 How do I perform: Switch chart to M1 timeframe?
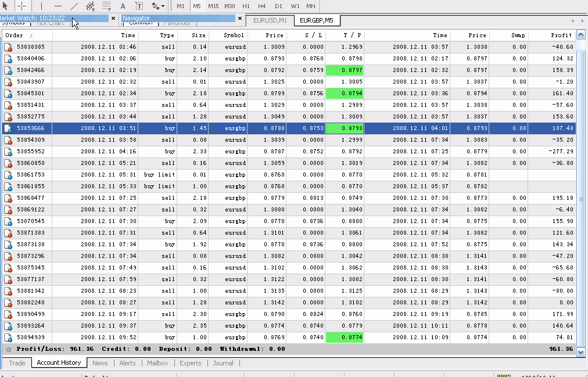click(x=181, y=6)
